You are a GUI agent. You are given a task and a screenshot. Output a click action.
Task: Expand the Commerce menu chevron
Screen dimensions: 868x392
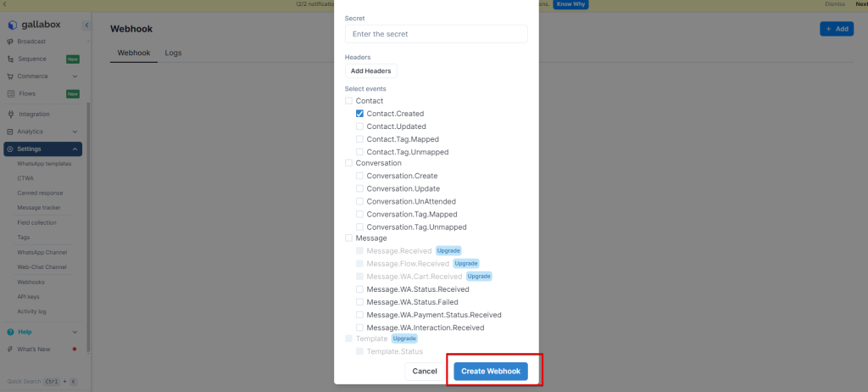(75, 76)
